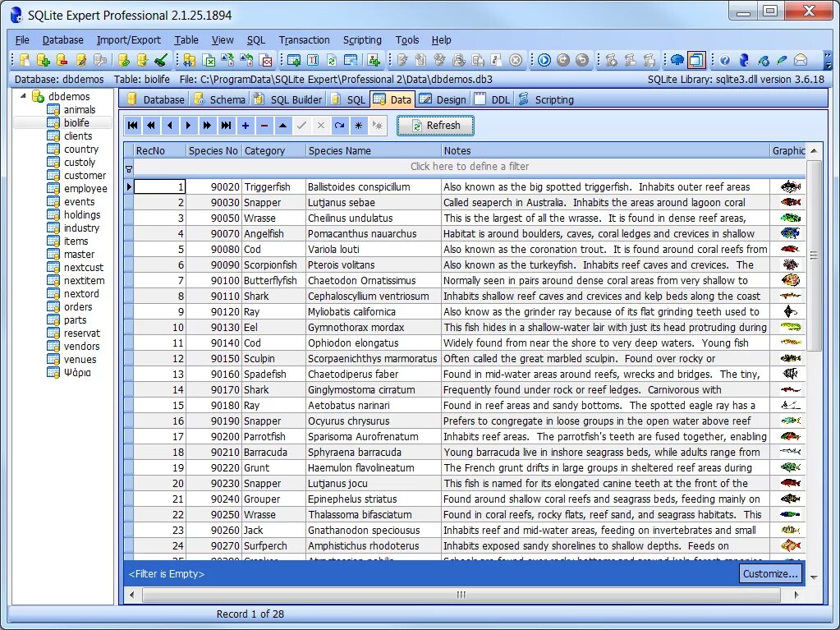Collapse the dbdemos tree node

[23, 96]
